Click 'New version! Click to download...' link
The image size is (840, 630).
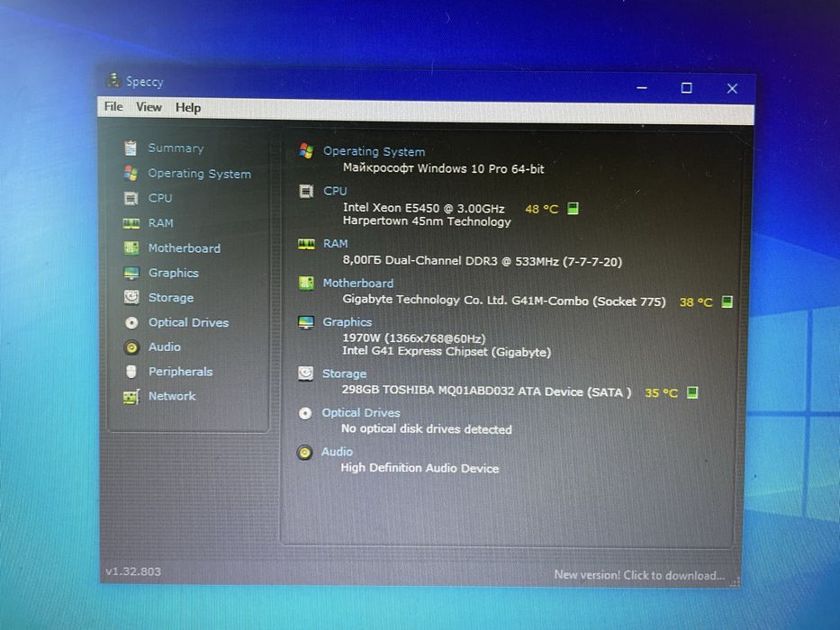(639, 575)
